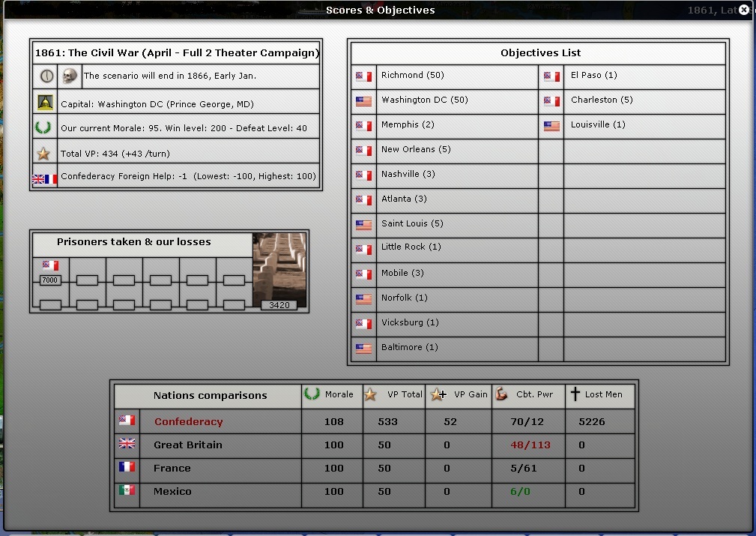Click the skull icon beside scenario end date
This screenshot has height=536, width=756.
point(70,76)
